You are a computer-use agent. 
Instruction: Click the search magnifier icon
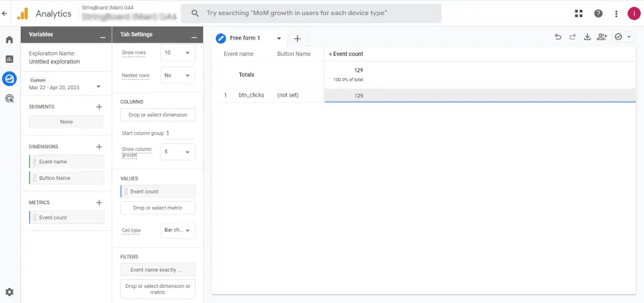pyautogui.click(x=196, y=14)
